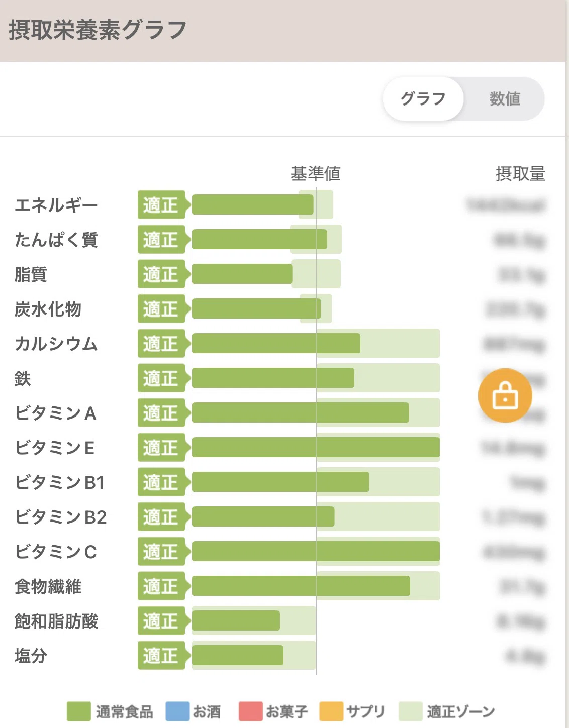Click the blue お酒 legend swatch
Viewport: 569px width, 728px height.
177,711
